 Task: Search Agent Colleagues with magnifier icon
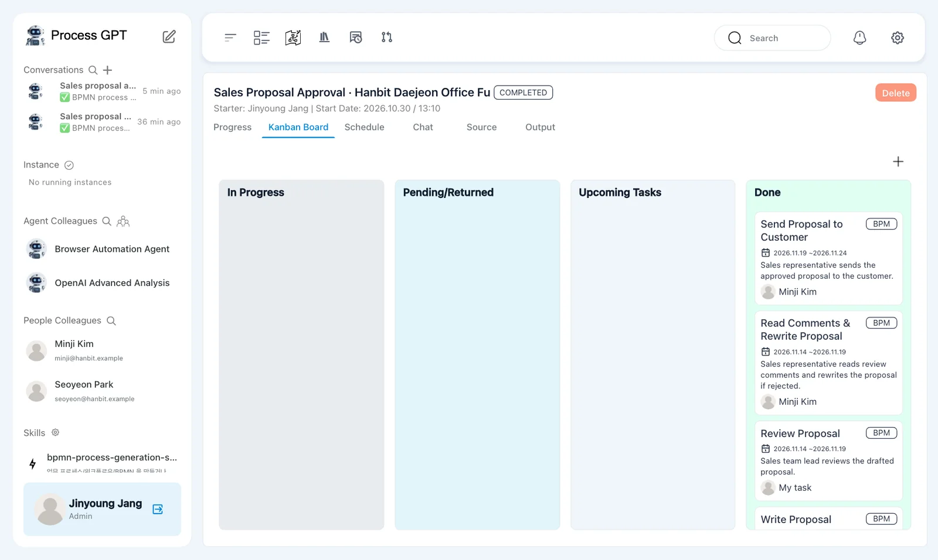click(x=107, y=221)
